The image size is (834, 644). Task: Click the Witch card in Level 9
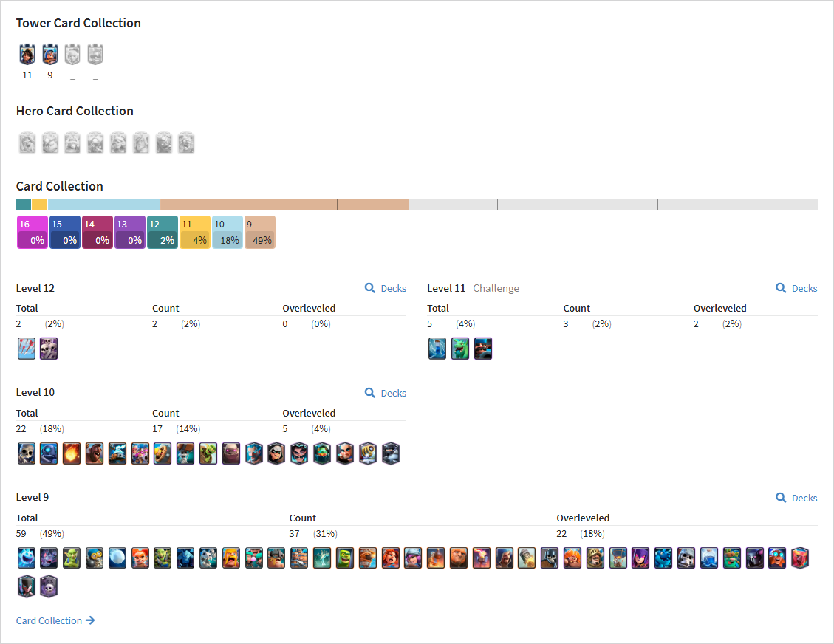coord(640,558)
